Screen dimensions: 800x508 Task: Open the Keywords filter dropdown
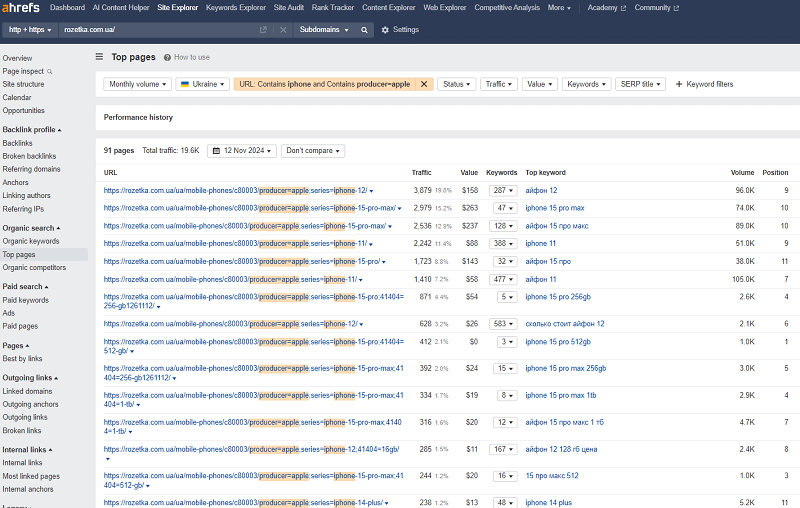point(587,84)
